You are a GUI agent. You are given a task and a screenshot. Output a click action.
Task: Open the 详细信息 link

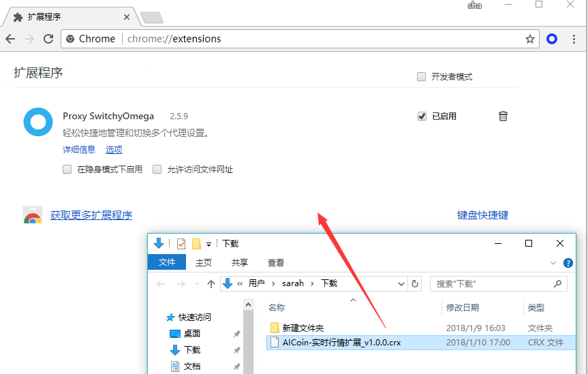point(79,150)
